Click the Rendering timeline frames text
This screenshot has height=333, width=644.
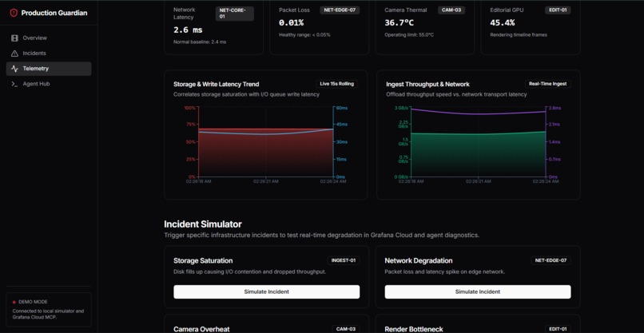click(519, 35)
